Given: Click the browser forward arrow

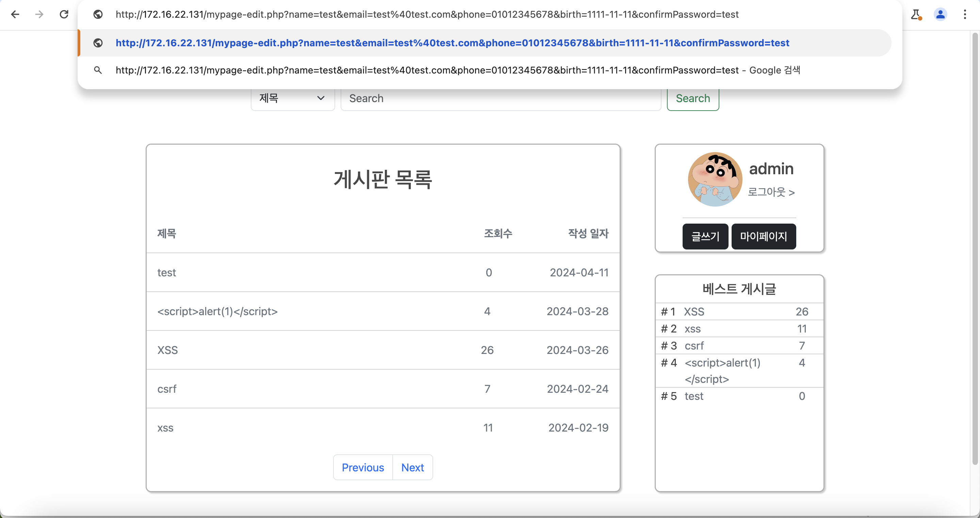Looking at the screenshot, I should (39, 14).
